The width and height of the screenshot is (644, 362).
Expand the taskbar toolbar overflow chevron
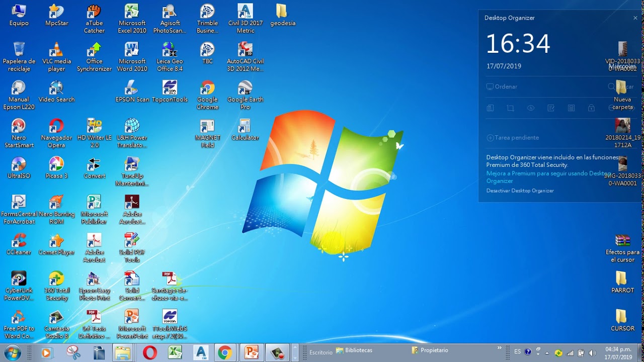point(500,348)
